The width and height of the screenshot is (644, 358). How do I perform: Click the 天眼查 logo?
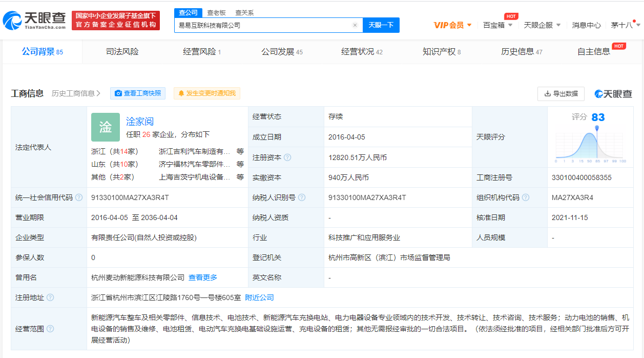(x=33, y=21)
